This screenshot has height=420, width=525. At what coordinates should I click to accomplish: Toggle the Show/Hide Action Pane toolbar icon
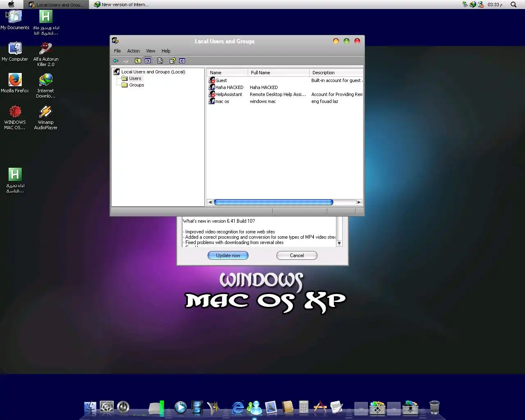click(182, 61)
